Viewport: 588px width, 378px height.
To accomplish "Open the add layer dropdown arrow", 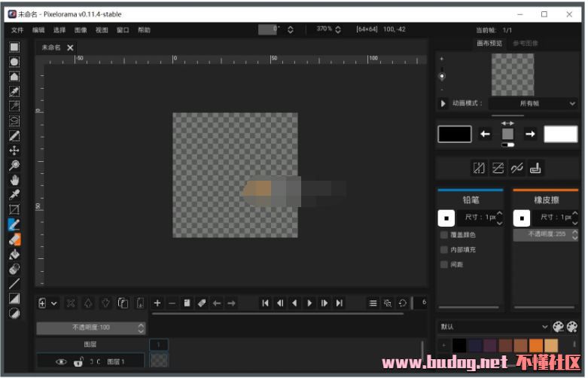I will tap(54, 303).
